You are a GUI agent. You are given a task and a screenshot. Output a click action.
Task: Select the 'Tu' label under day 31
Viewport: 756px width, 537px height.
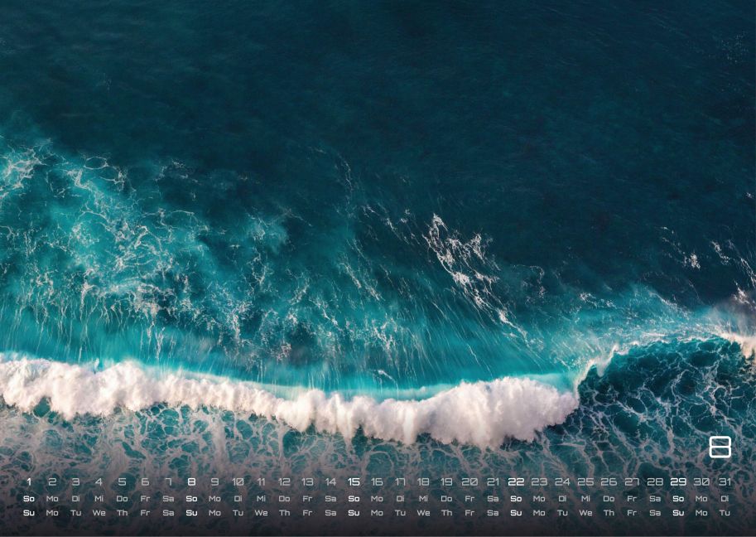click(x=725, y=513)
